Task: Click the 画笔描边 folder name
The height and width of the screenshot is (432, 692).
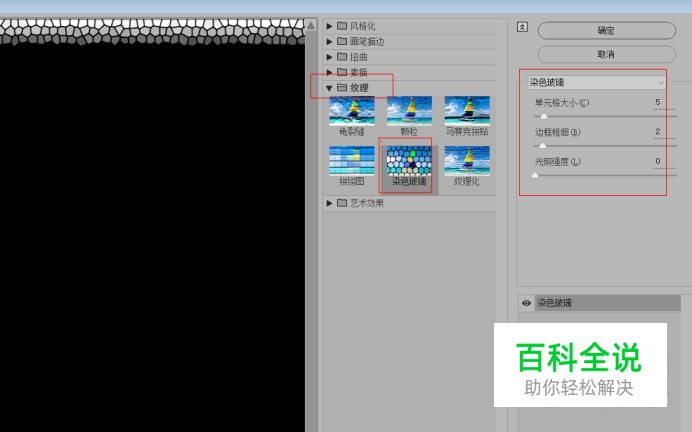Action: 367,41
